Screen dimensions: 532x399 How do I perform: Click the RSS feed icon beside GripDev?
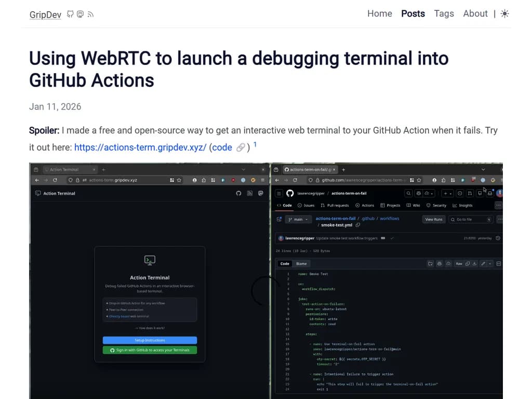(x=91, y=14)
